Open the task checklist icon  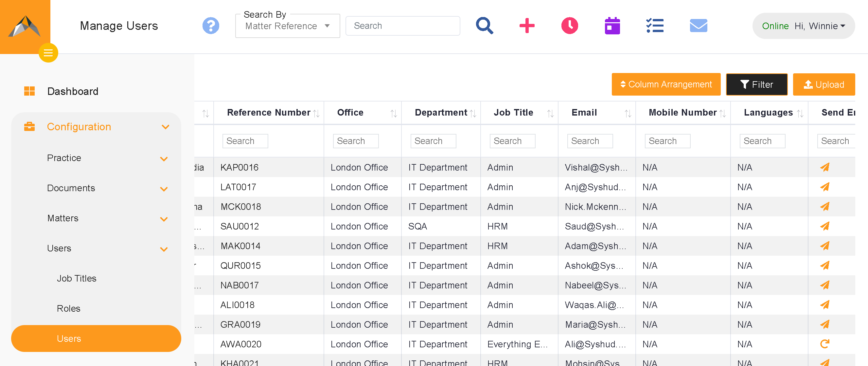655,26
